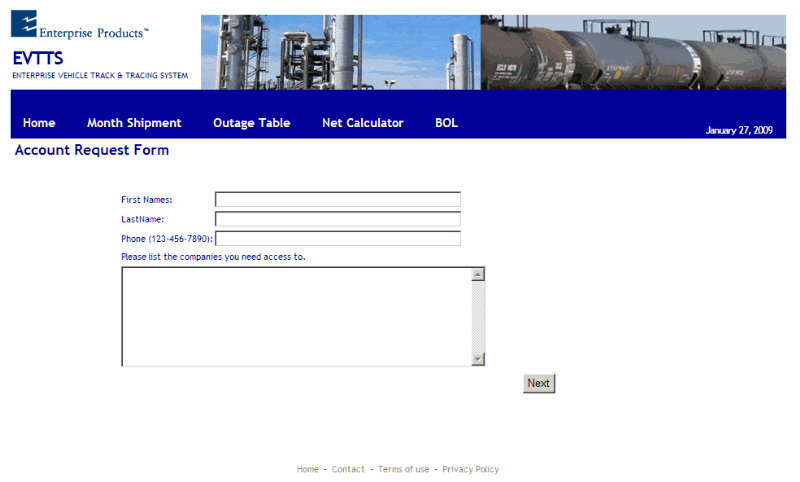
Task: Select the BOL navigation item
Action: (446, 123)
